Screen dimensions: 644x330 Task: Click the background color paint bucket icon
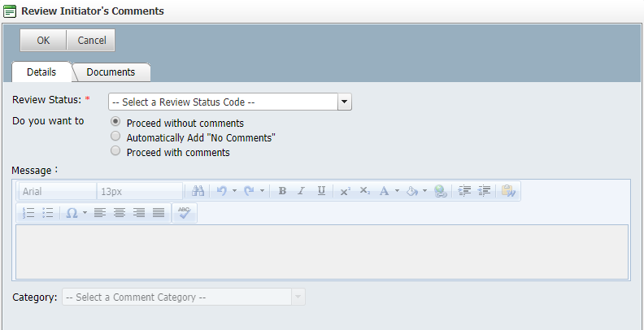pos(412,191)
